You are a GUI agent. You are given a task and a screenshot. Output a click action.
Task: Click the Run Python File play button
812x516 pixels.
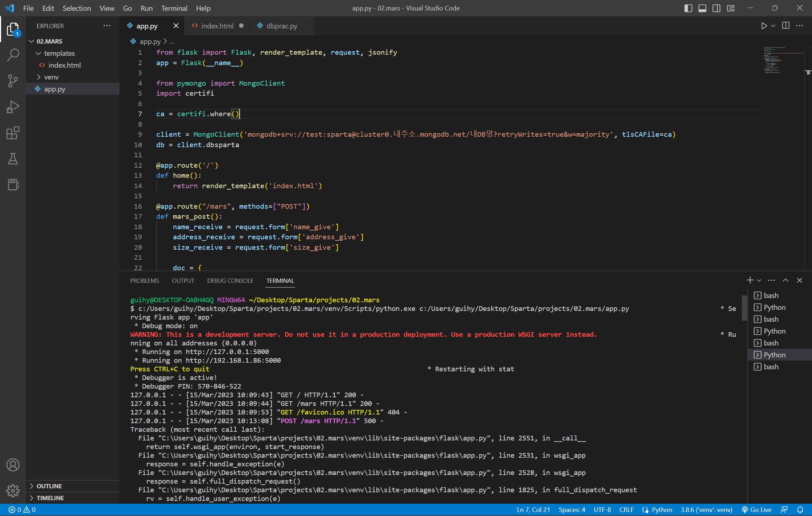(x=764, y=26)
